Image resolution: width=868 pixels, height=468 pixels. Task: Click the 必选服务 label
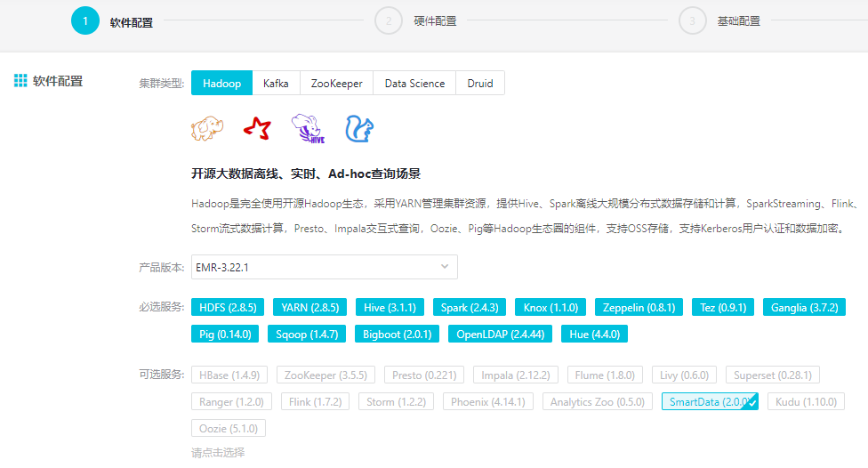coord(161,306)
